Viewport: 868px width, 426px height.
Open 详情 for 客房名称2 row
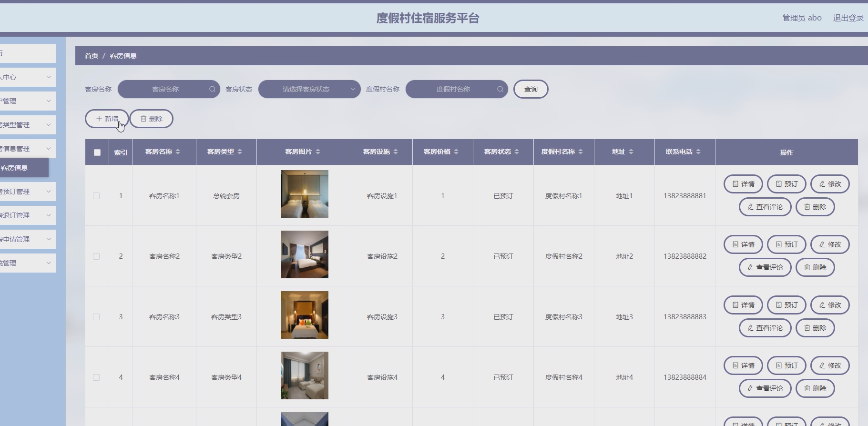point(743,244)
